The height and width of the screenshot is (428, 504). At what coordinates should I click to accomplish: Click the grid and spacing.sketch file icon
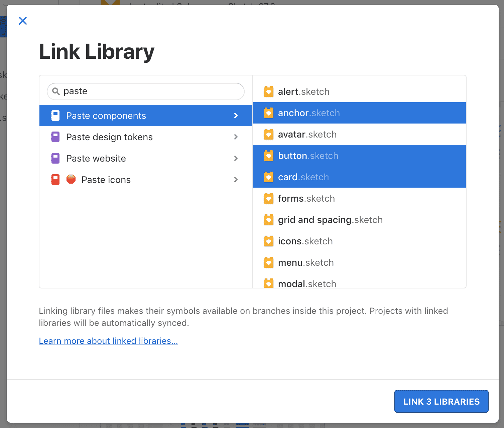(x=269, y=220)
